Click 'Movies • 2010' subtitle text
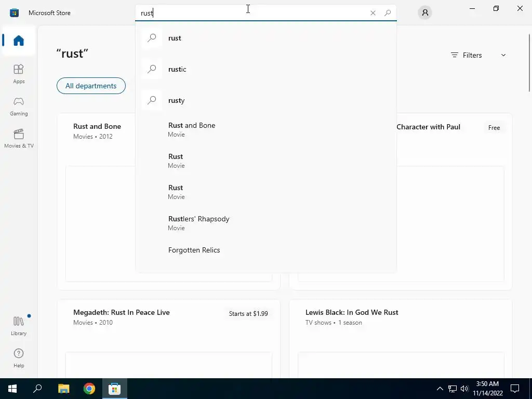The height and width of the screenshot is (399, 532). point(92,322)
